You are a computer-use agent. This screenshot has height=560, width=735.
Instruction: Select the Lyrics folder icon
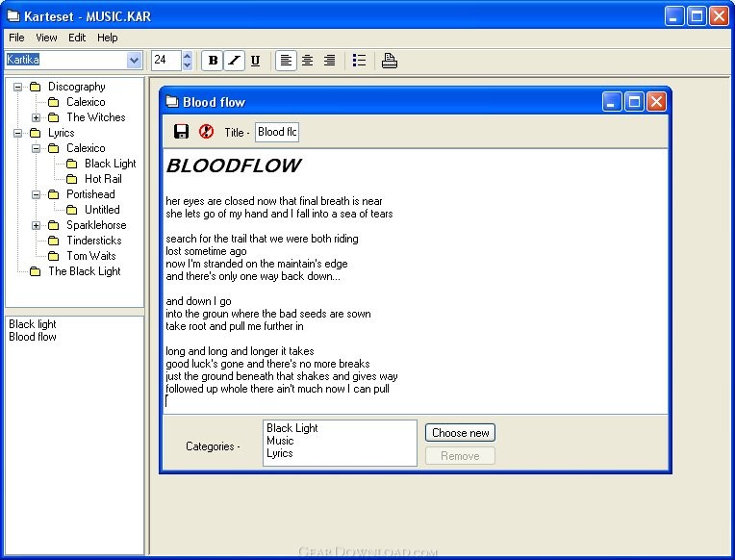coord(36,133)
